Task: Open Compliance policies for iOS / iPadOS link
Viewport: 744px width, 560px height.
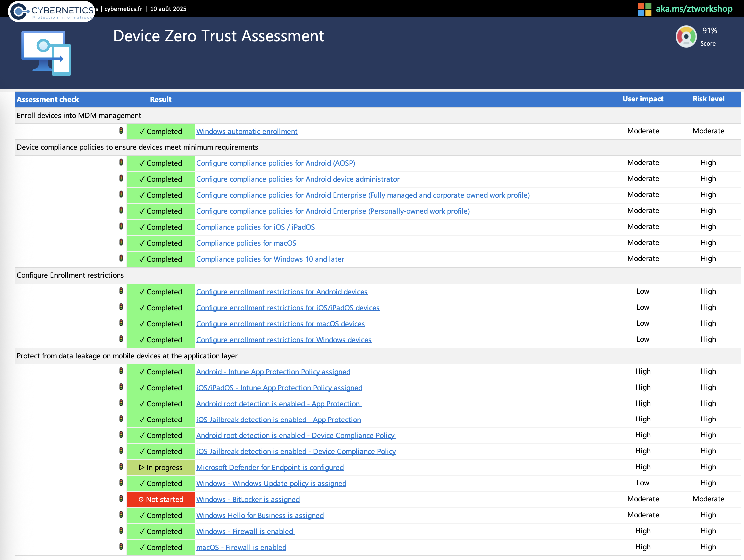Action: (x=255, y=227)
